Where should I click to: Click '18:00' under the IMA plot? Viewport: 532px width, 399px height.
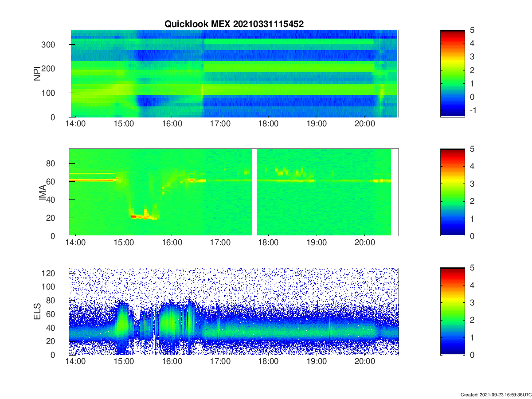(x=268, y=243)
